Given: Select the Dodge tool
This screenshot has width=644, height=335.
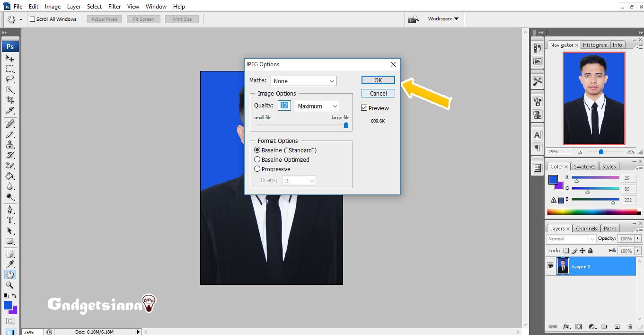Looking at the screenshot, I should (x=10, y=196).
